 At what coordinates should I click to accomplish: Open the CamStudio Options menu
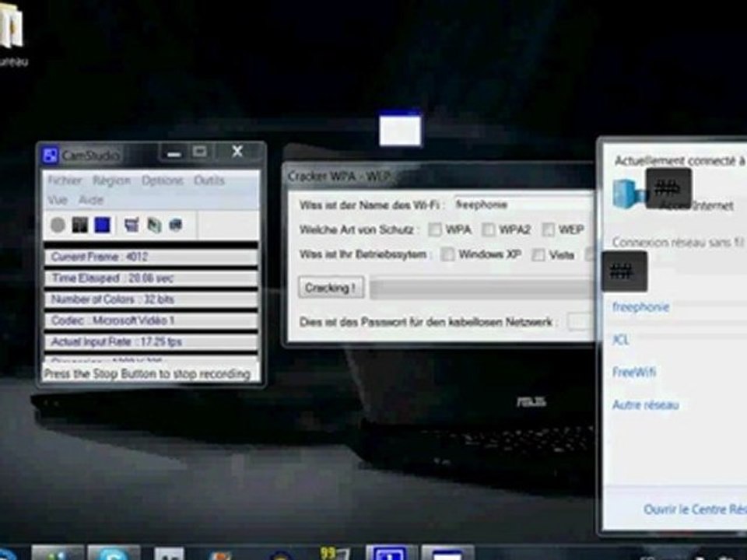(163, 180)
